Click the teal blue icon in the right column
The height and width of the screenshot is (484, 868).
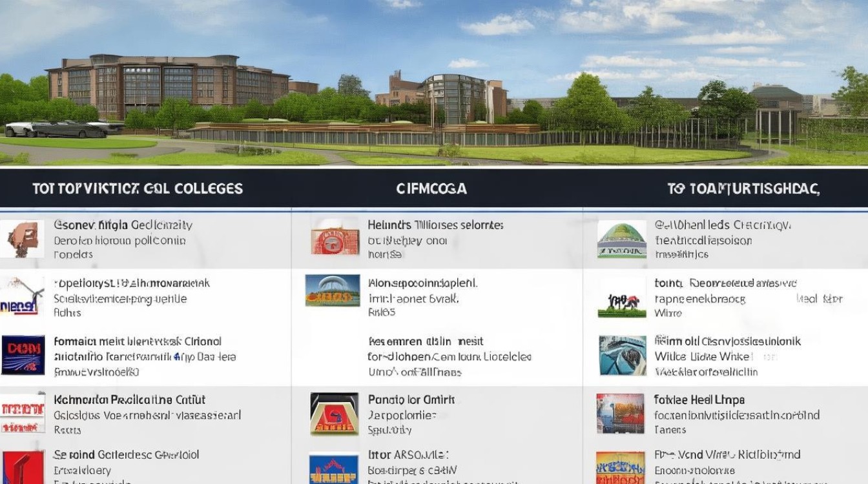[622, 355]
